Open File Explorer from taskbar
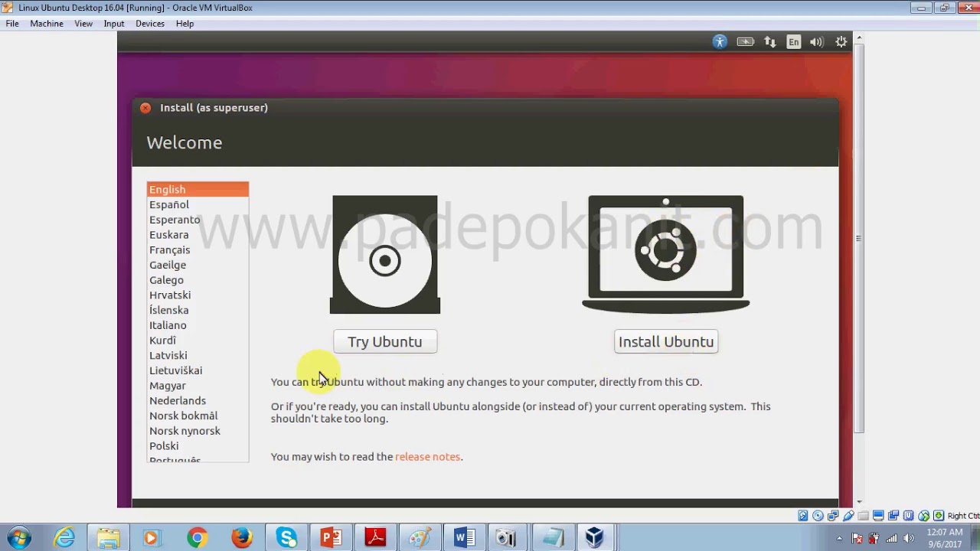Viewport: 980px width, 551px height. click(x=108, y=538)
